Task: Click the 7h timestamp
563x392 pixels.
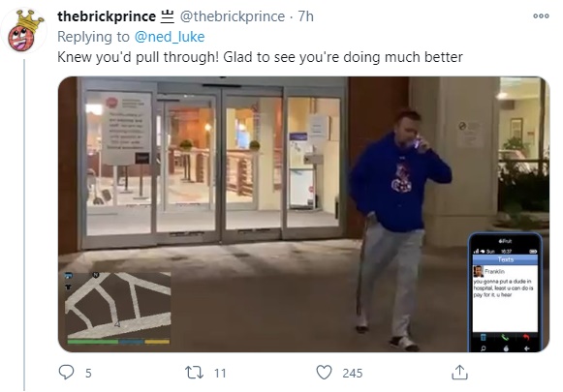Action: 305,16
